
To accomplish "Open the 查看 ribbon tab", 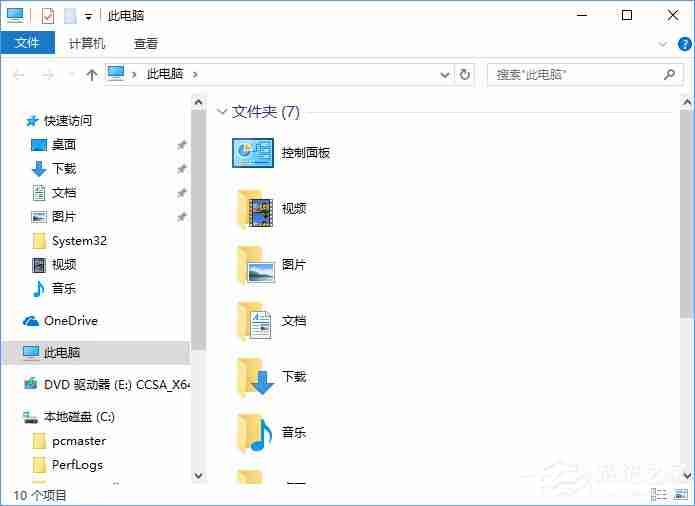I will click(x=146, y=43).
